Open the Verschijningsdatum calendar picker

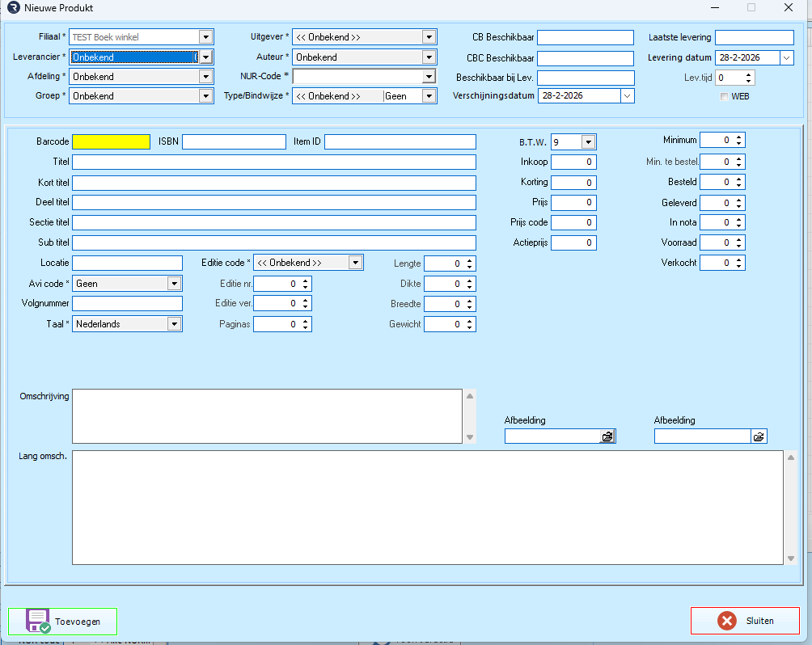pyautogui.click(x=627, y=95)
